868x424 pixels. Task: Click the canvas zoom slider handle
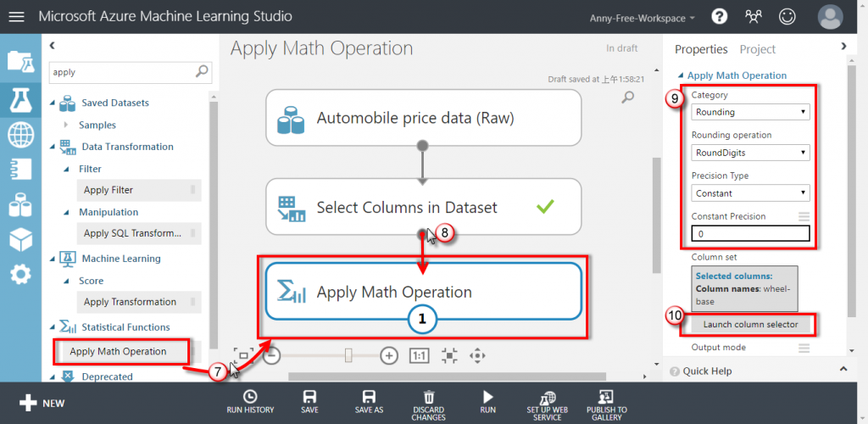click(348, 355)
